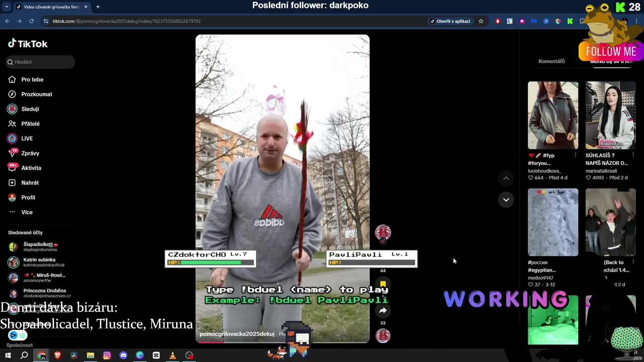Open the medoo9147 snow video thumbnail
Screen dimensions: 644x362
553,222
